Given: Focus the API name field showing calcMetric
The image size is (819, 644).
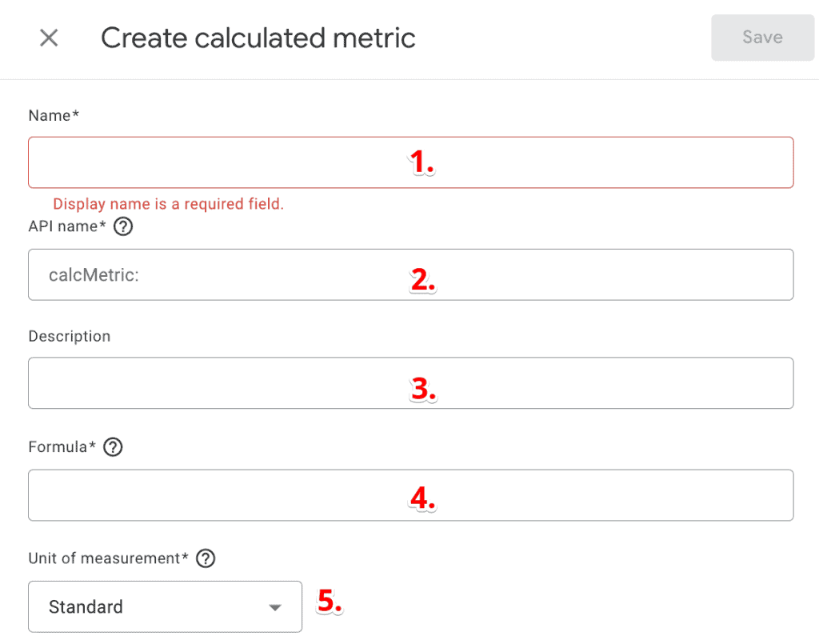Looking at the screenshot, I should pyautogui.click(x=410, y=274).
